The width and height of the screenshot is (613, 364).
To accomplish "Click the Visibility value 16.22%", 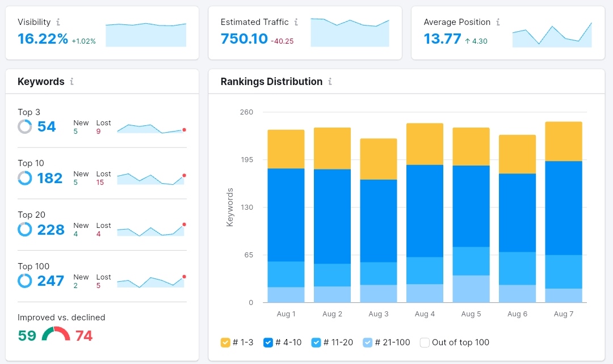I will tap(43, 39).
